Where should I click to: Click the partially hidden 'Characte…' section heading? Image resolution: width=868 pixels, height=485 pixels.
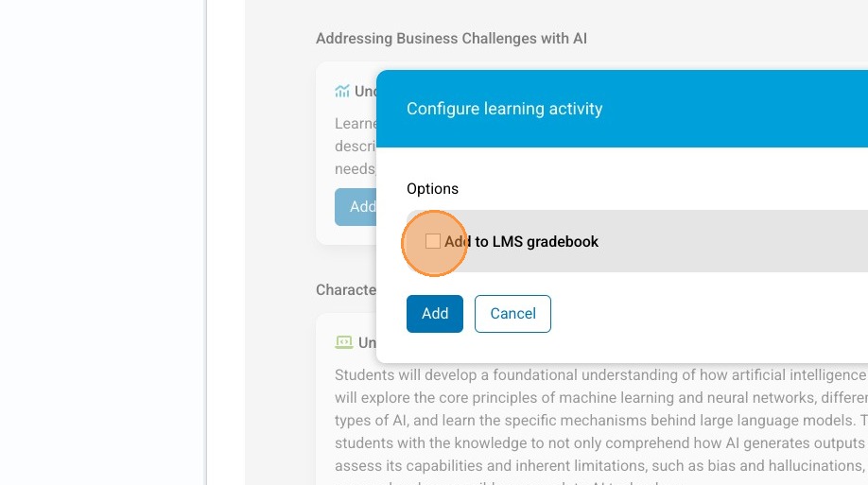click(346, 290)
